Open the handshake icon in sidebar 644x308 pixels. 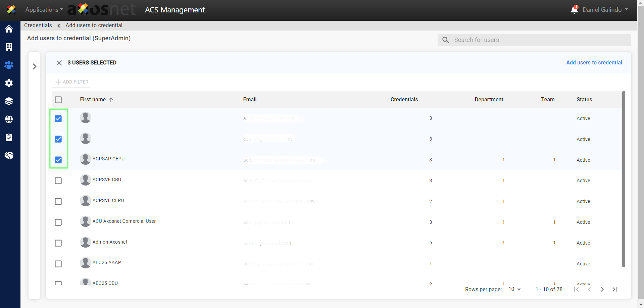(9, 156)
